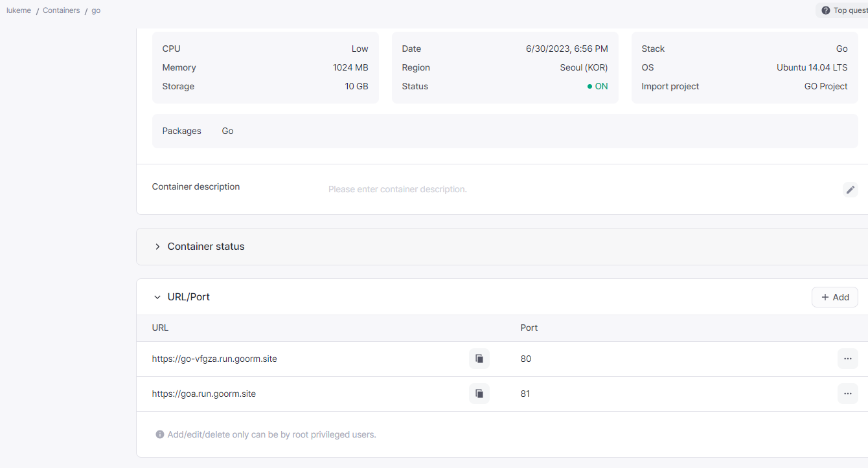Click the URL/Port section title

[x=188, y=297]
